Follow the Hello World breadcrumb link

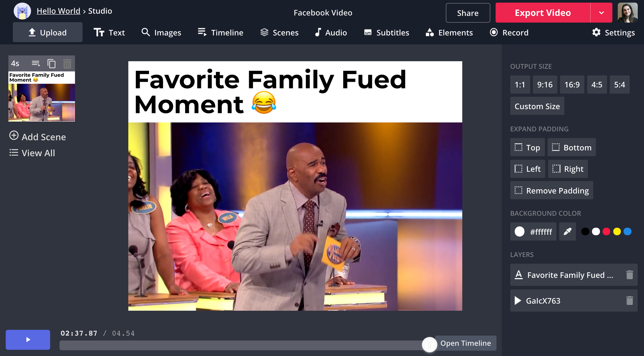[58, 11]
